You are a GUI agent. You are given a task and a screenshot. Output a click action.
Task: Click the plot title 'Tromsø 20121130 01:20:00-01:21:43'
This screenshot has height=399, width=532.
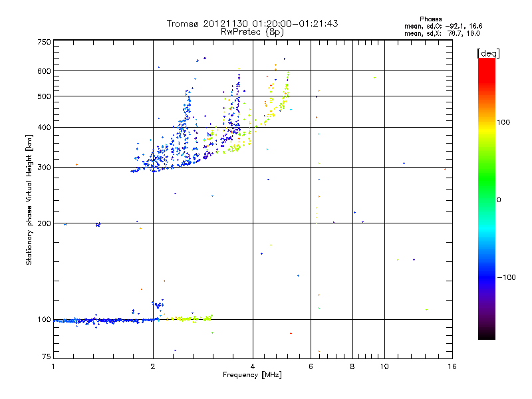coord(252,23)
